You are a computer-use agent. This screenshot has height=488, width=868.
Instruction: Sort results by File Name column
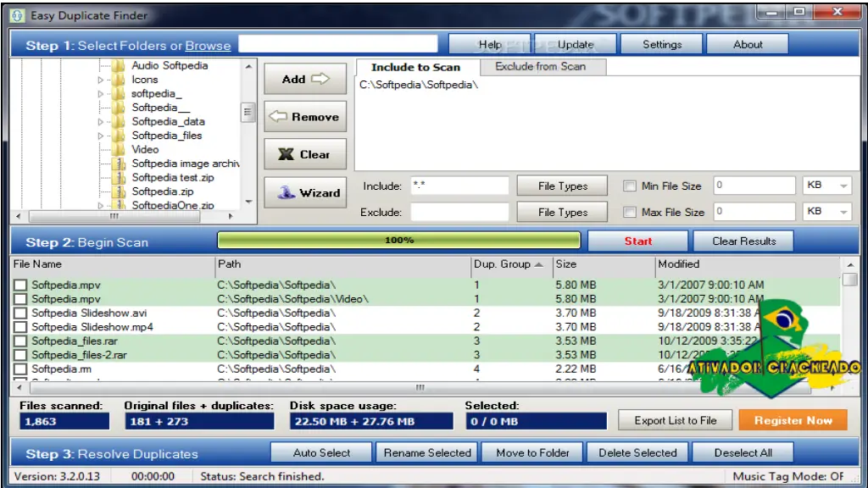tap(113, 264)
